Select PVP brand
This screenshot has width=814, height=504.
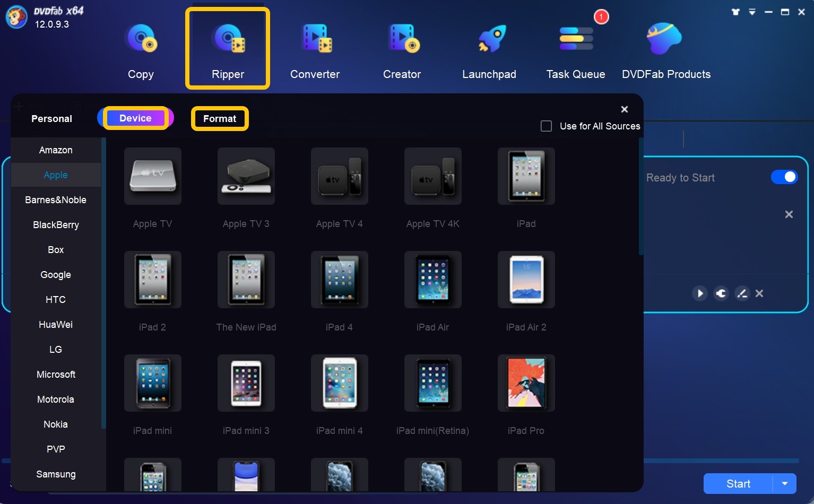click(56, 449)
